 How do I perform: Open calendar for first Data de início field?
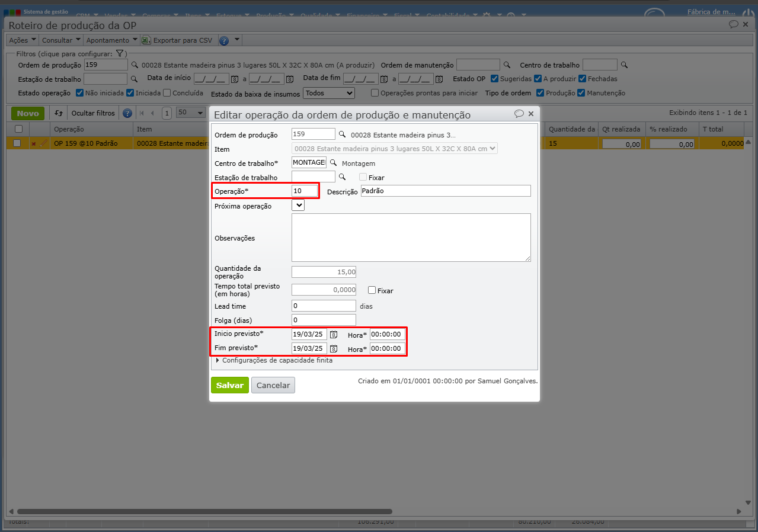pyautogui.click(x=234, y=78)
